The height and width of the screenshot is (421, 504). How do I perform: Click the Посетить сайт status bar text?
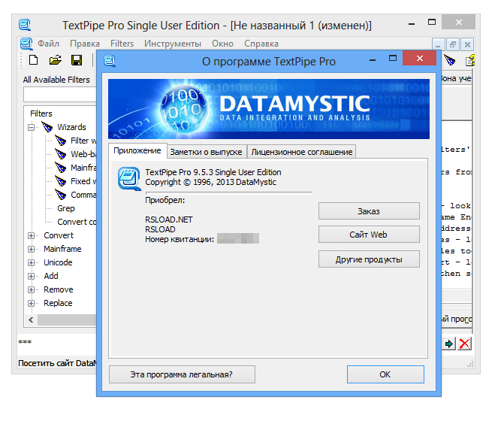click(x=57, y=363)
